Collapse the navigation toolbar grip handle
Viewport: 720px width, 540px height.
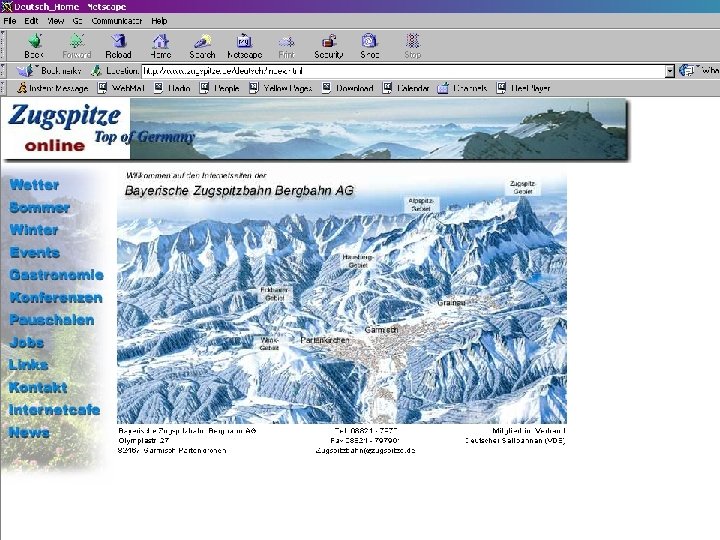point(3,46)
